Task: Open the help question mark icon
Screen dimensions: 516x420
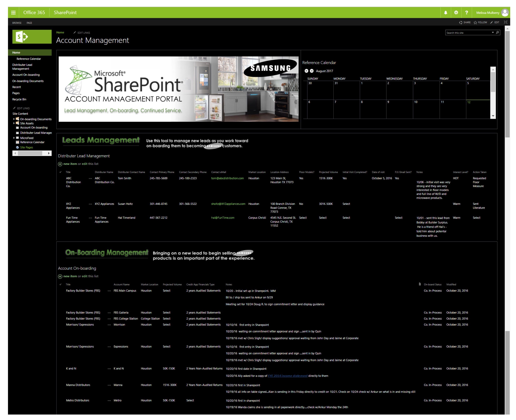Action: click(466, 13)
